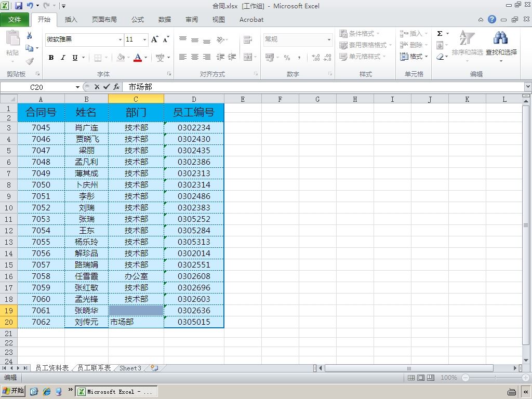Open the number format dropdown 常规
The image size is (532, 399).
point(329,39)
